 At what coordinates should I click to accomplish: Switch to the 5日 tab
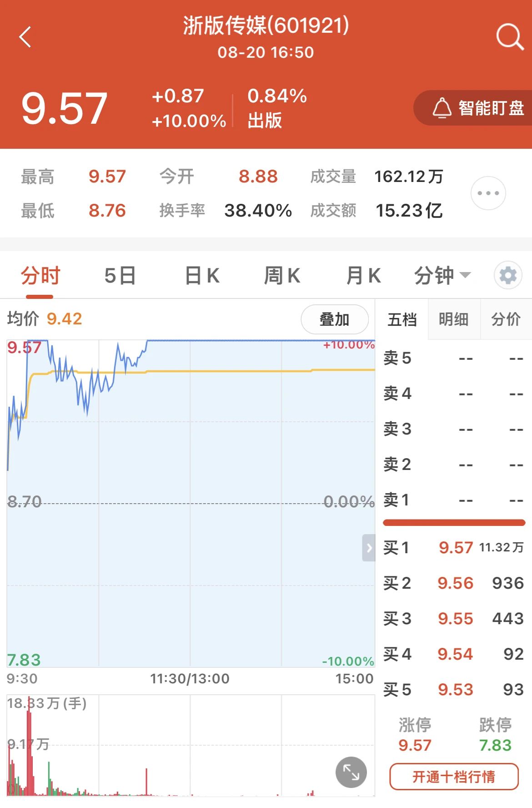120,276
